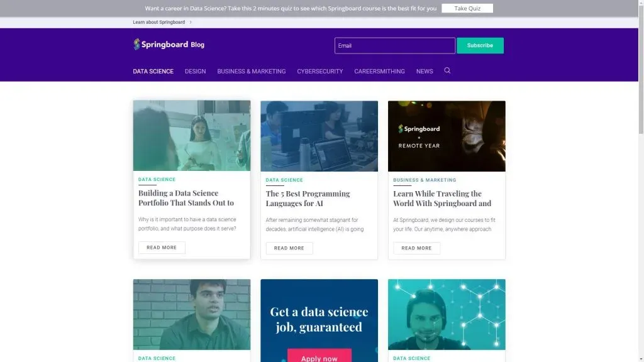Select the Careersmithing nav item

point(379,71)
